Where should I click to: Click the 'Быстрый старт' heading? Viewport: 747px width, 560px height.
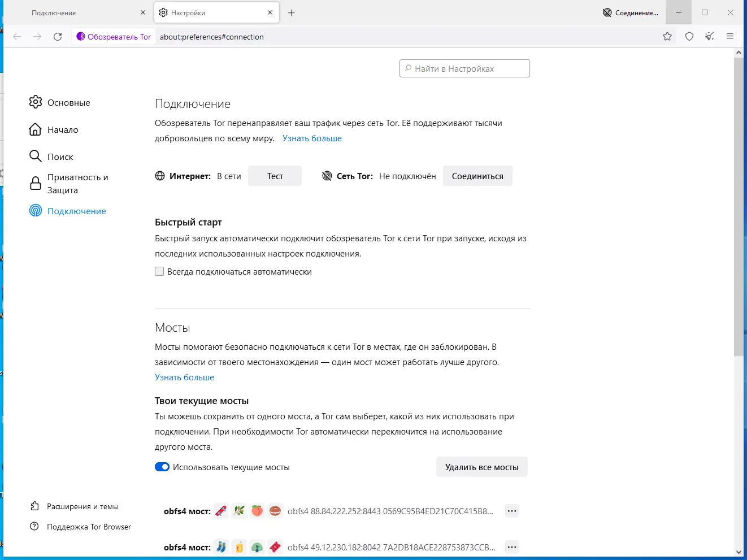coord(188,222)
